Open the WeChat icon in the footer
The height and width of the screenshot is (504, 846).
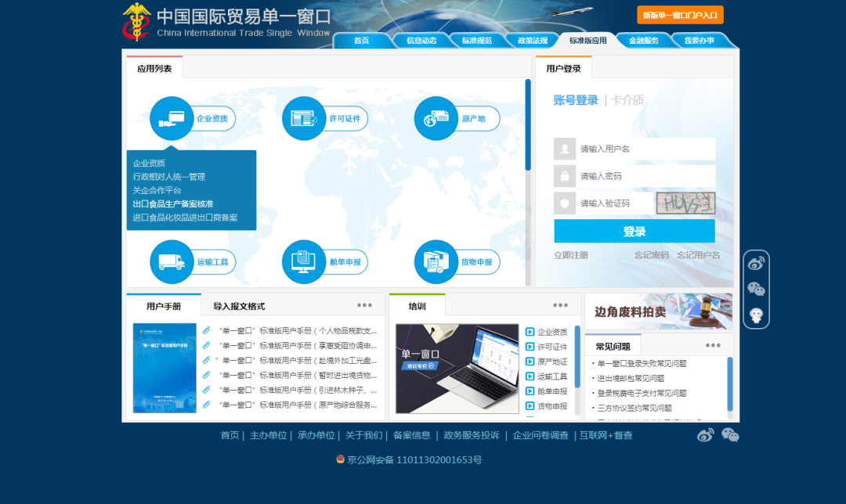point(730,435)
